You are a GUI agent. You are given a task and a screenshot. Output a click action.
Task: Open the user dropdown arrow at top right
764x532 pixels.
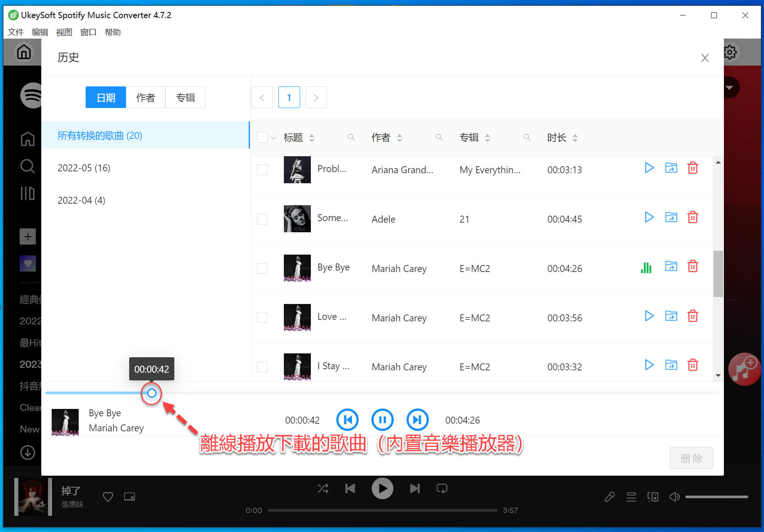729,88
